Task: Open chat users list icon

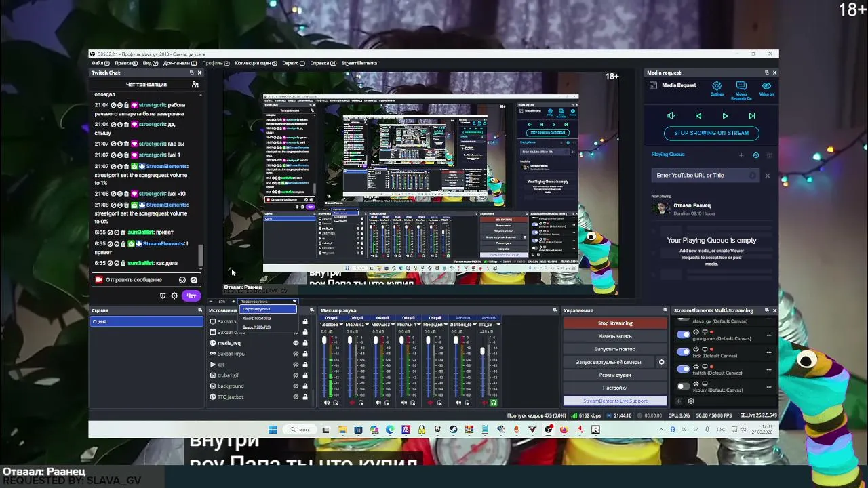Action: [195, 85]
